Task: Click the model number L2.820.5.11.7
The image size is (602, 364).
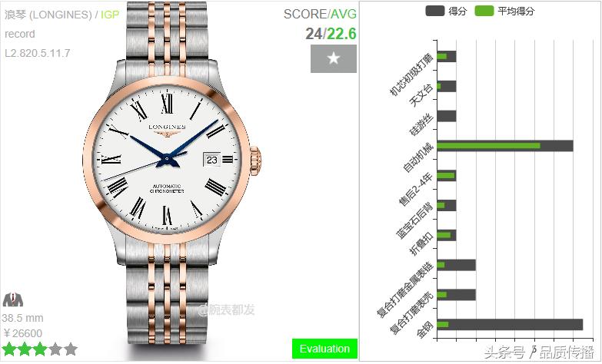Action: (x=38, y=53)
